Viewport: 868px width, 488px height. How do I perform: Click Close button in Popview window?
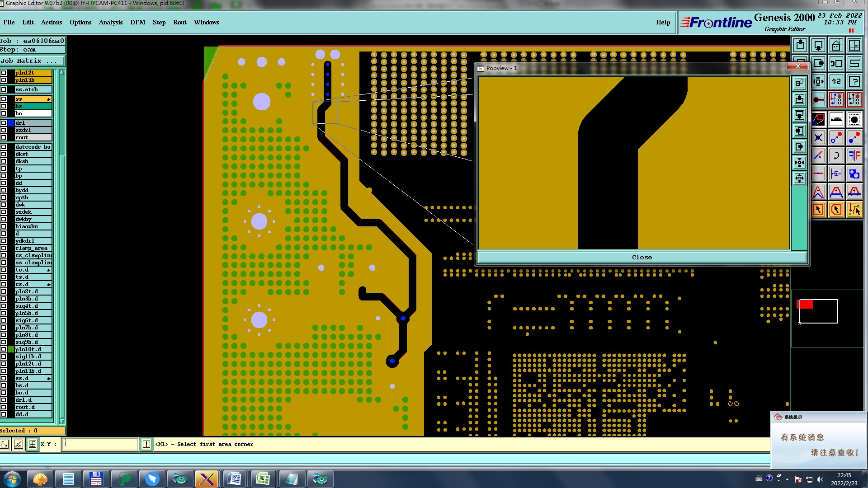coord(642,257)
